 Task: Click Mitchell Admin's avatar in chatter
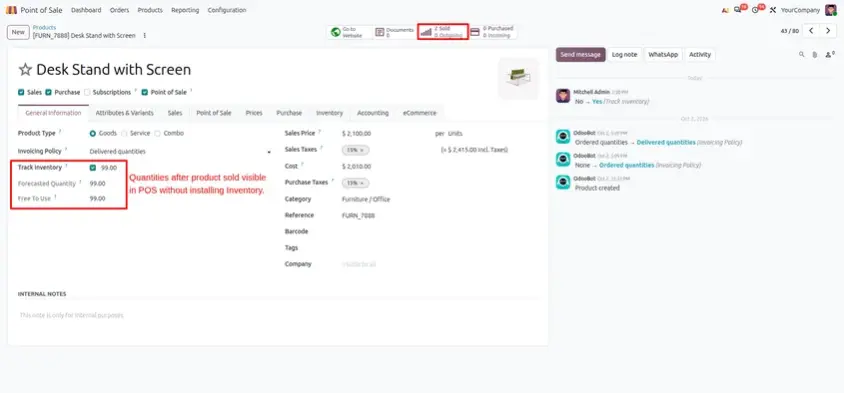tap(563, 96)
